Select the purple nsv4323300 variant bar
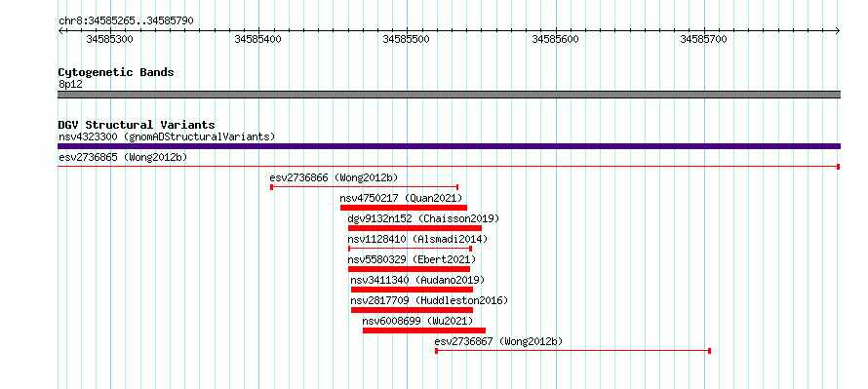Viewport: 868px width, 389px height. pos(449,146)
